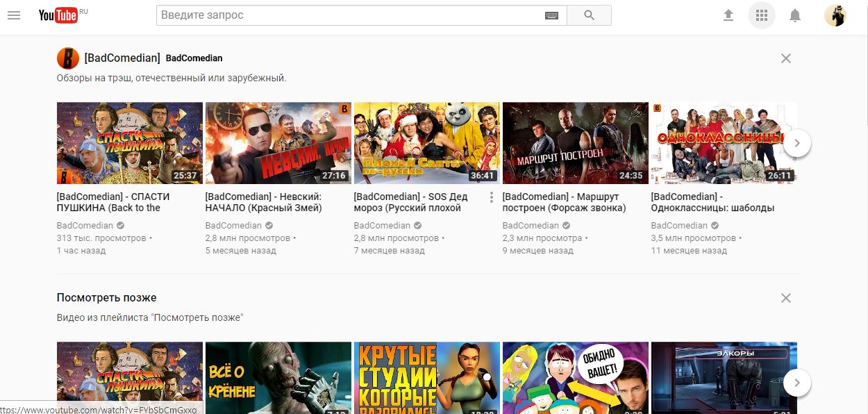Click the upload video arrow icon
The image size is (868, 414).
(728, 15)
